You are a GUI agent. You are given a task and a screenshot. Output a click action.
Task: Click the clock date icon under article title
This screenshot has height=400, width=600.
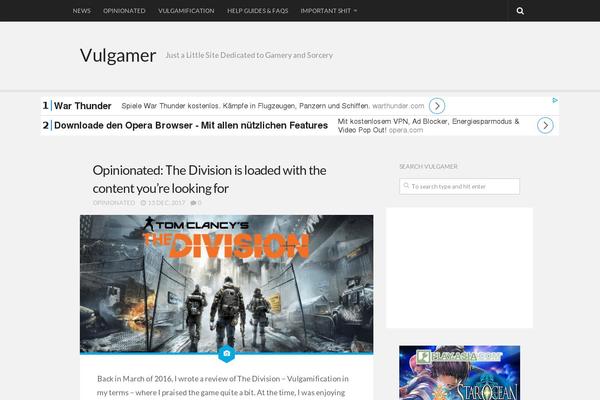point(143,203)
